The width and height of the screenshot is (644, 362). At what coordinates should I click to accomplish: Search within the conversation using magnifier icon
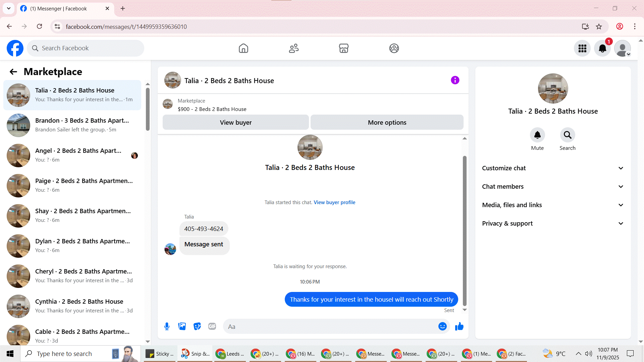pos(568,135)
